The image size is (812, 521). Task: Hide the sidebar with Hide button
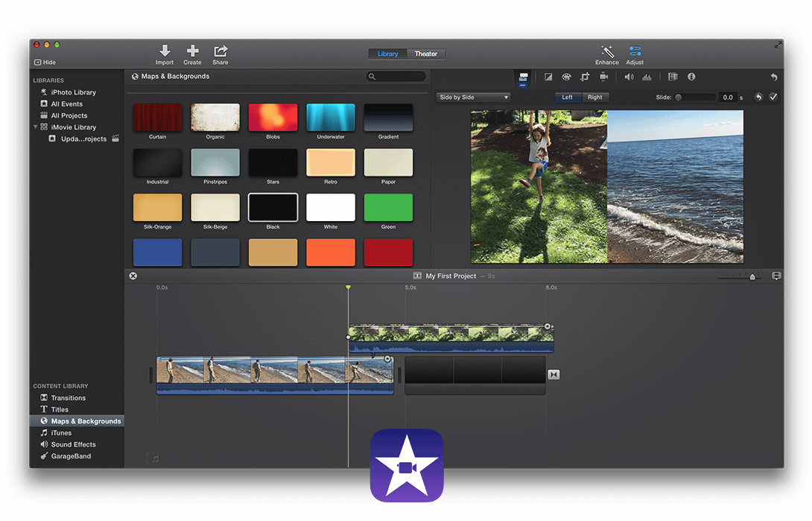coord(45,62)
